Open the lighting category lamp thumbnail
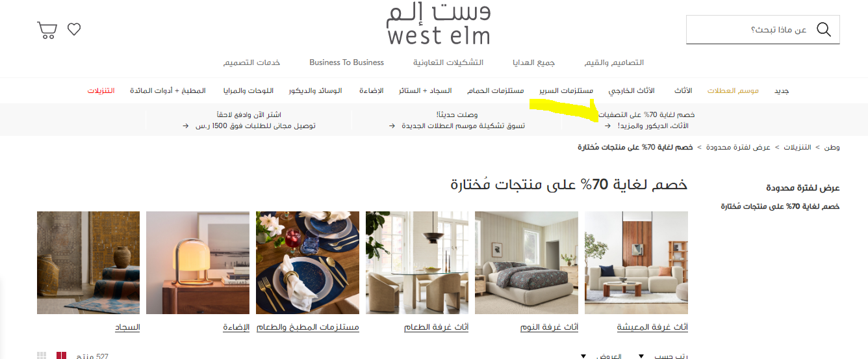This screenshot has width=868, height=359. (x=198, y=263)
